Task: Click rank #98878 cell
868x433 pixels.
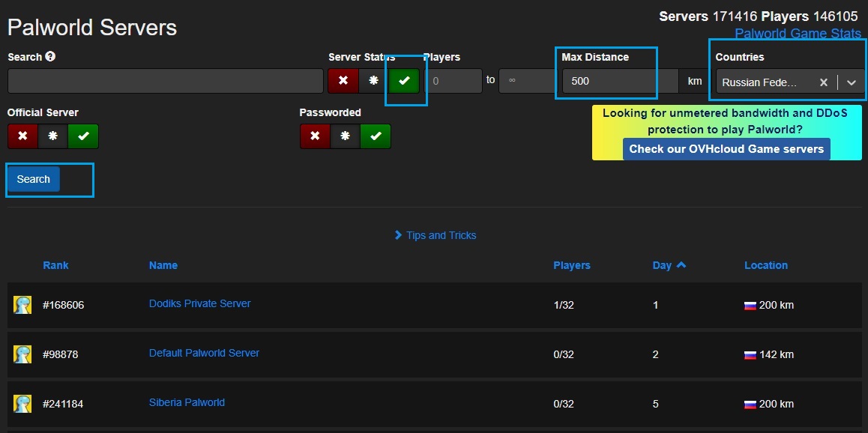Action: 60,354
